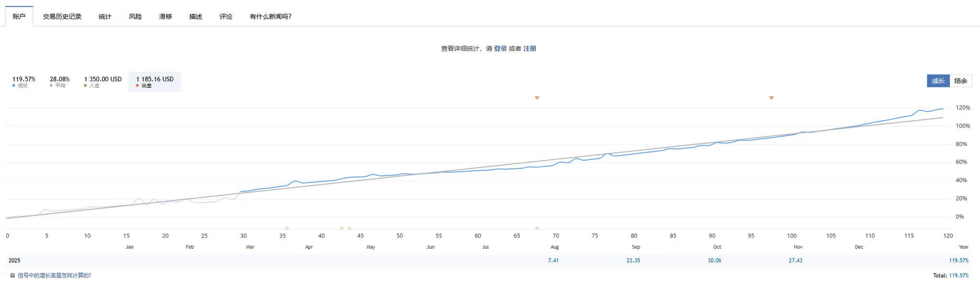980x288 pixels.
Task: Toggle the 成长 119.57% growth series legend
Action: coord(24,81)
